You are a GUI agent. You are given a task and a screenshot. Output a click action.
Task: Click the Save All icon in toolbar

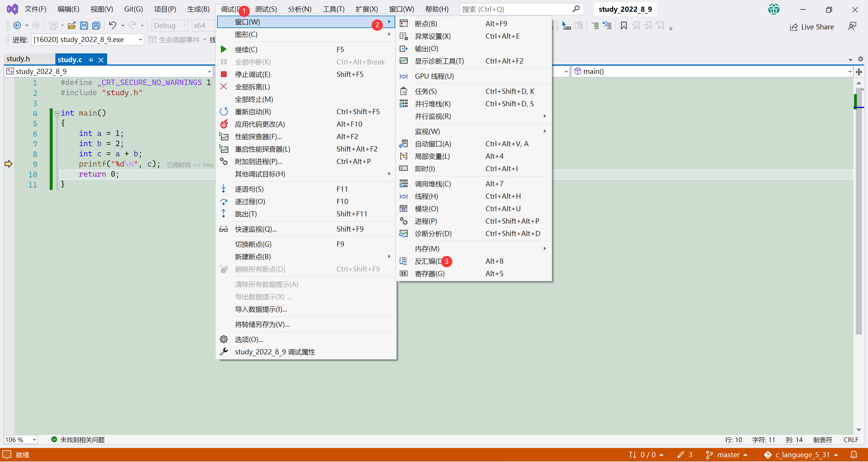coord(96,26)
